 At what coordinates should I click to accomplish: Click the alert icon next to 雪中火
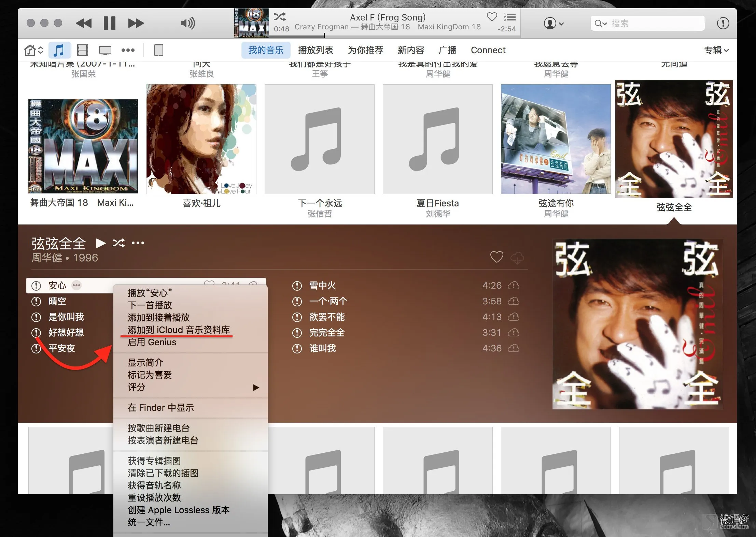click(297, 286)
